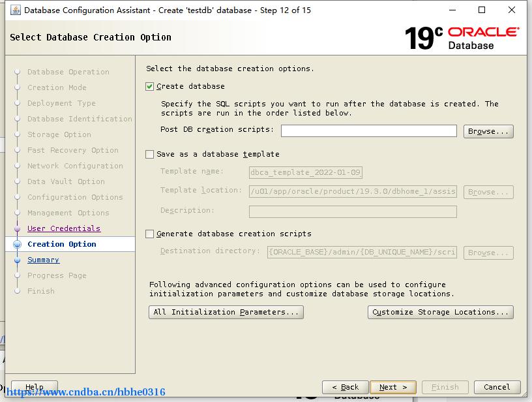
Task: Cancel the database creation wizard
Action: 497,387
